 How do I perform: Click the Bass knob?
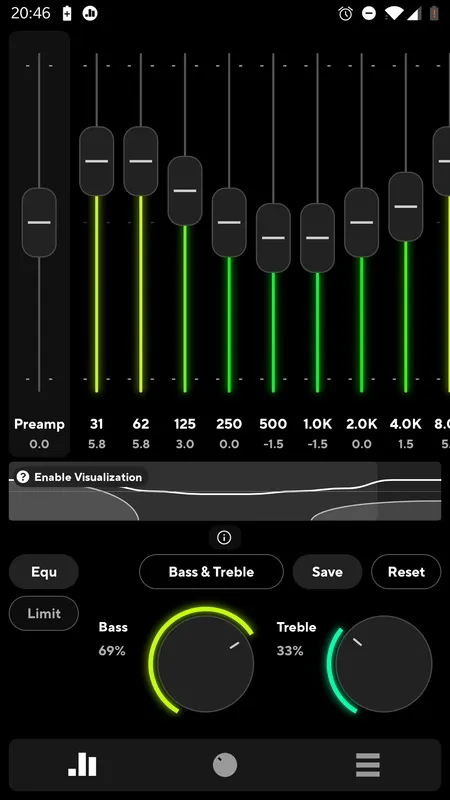(x=205, y=664)
